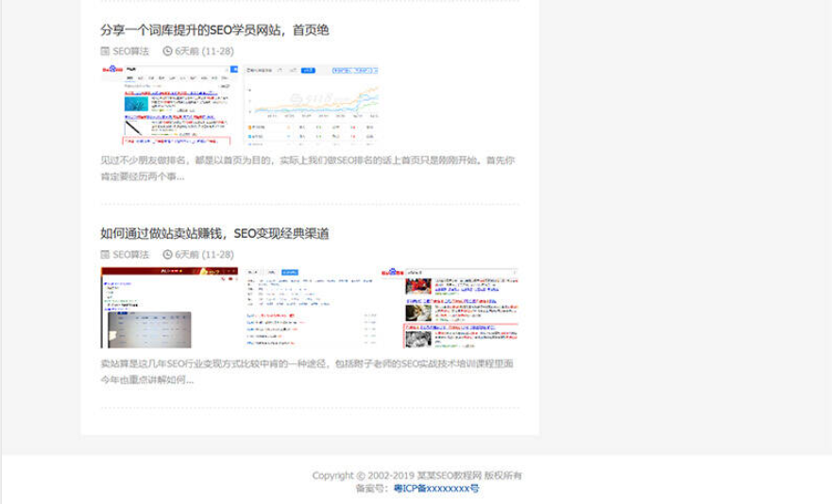Click the clock icon in the first article meta
832x504 pixels.
pyautogui.click(x=167, y=51)
